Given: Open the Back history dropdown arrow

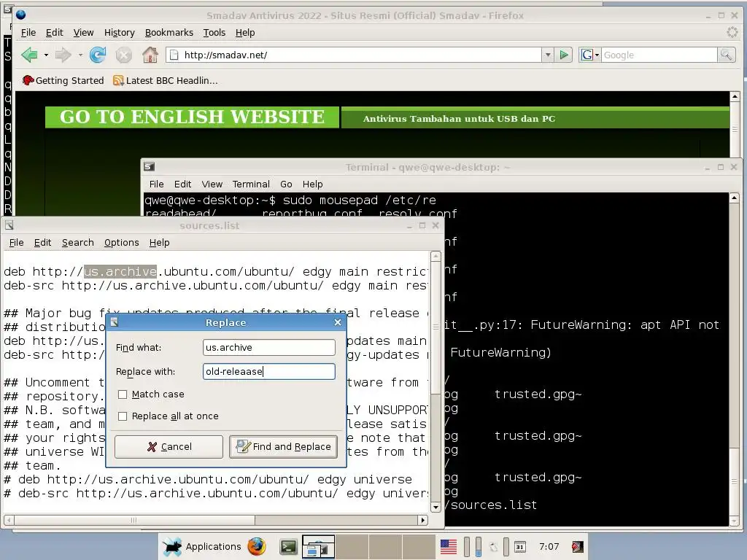Looking at the screenshot, I should click(46, 55).
